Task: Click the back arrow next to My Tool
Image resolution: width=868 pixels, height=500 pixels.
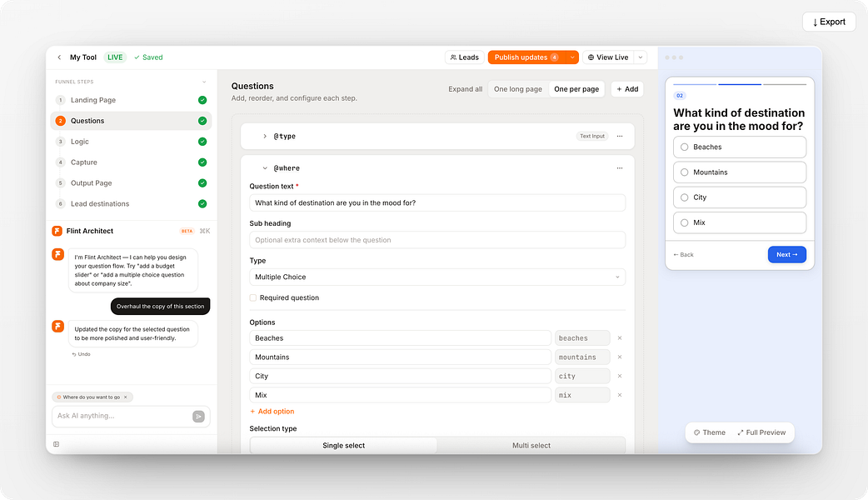Action: coord(59,57)
